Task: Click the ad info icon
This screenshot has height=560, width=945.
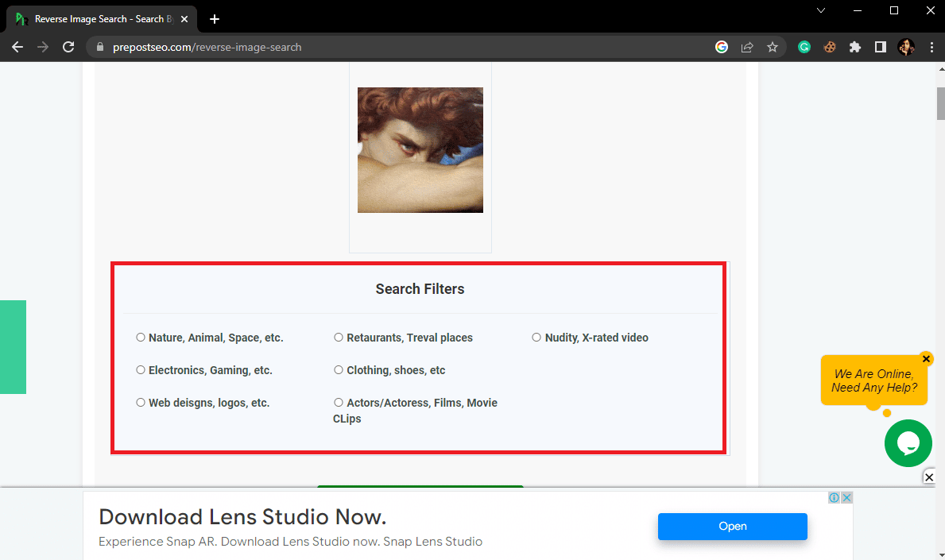Action: 834,497
